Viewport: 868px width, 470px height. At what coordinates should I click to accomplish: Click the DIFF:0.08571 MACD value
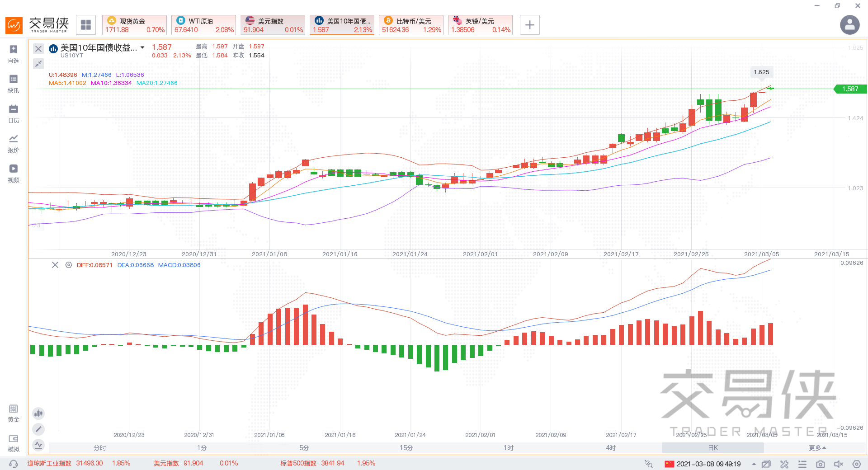point(94,265)
